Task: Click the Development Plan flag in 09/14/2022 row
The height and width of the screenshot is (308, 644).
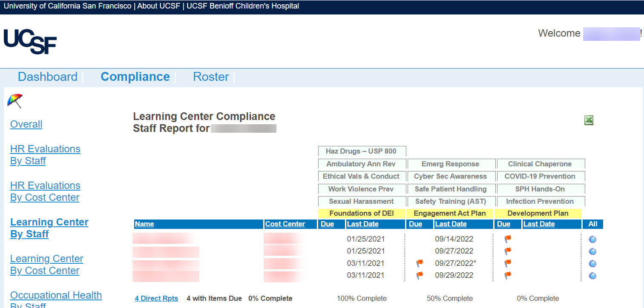Action: (x=508, y=239)
